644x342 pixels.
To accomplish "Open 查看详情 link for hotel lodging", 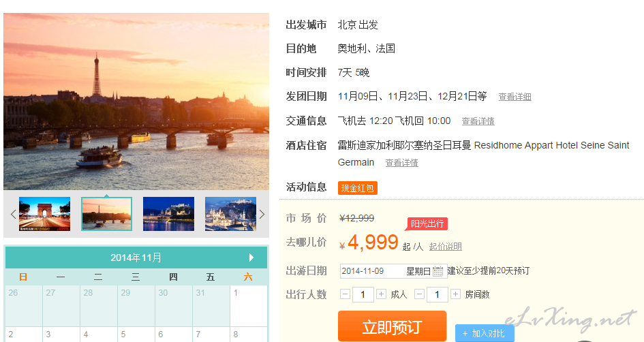I will click(x=401, y=163).
